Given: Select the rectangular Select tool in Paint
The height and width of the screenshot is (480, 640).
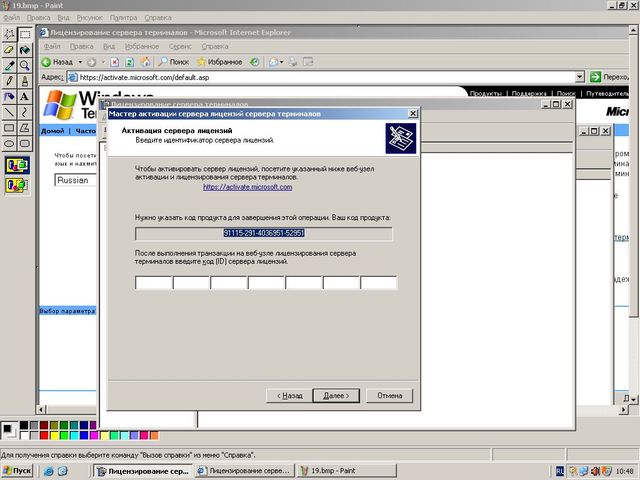Looking at the screenshot, I should [x=24, y=34].
